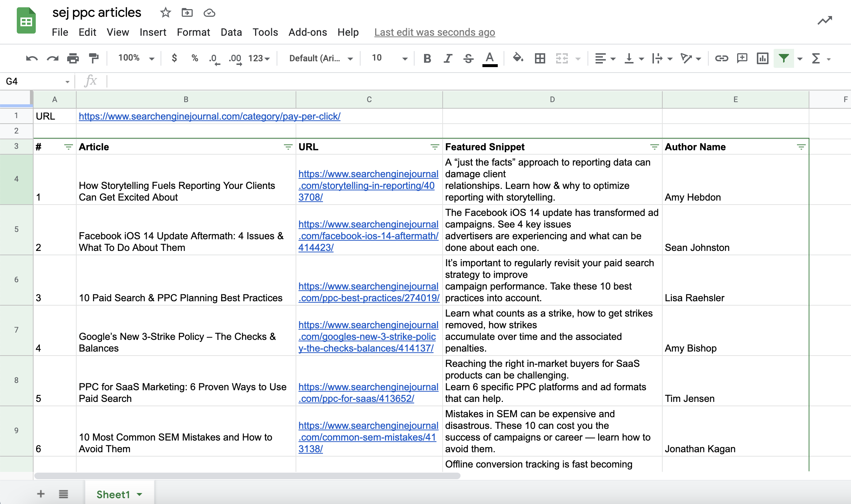851x504 pixels.
Task: Open the Insert menu
Action: coord(153,32)
